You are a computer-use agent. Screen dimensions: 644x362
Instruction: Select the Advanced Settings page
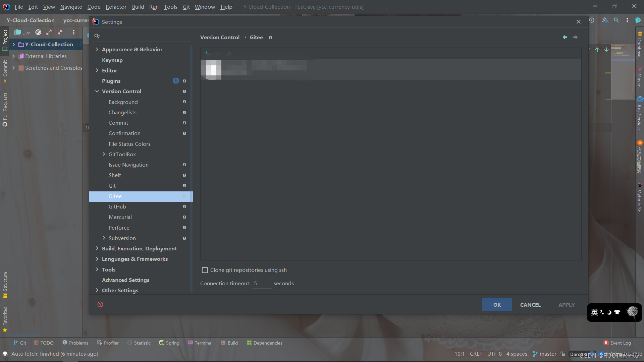[x=126, y=280]
